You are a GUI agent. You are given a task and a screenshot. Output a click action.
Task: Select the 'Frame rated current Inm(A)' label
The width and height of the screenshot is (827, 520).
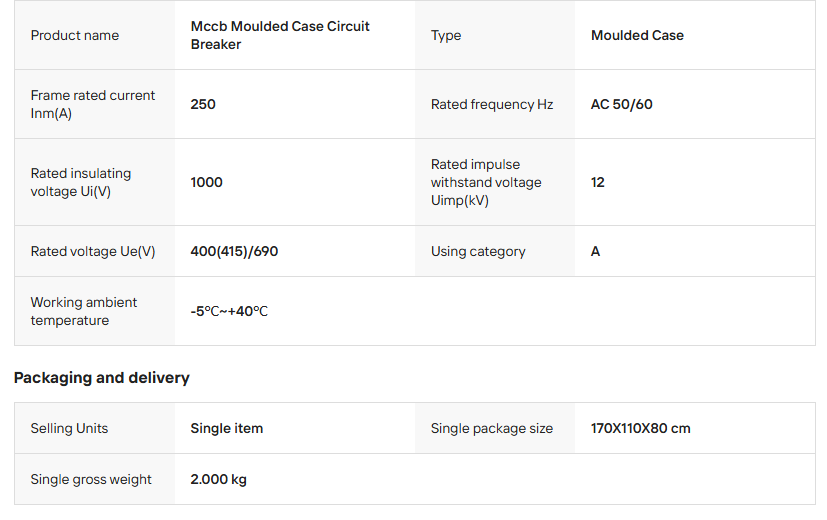pos(93,104)
